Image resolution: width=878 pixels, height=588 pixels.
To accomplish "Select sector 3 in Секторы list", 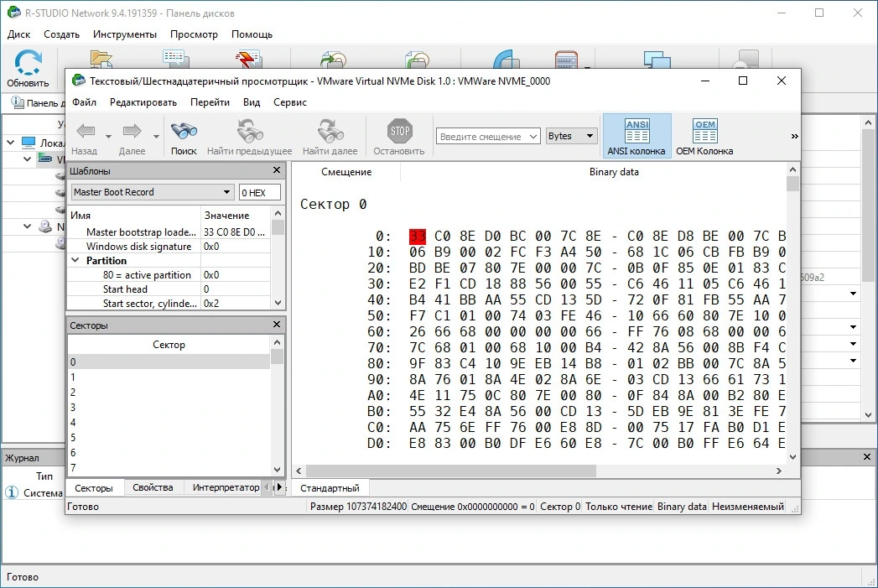I will tap(169, 407).
